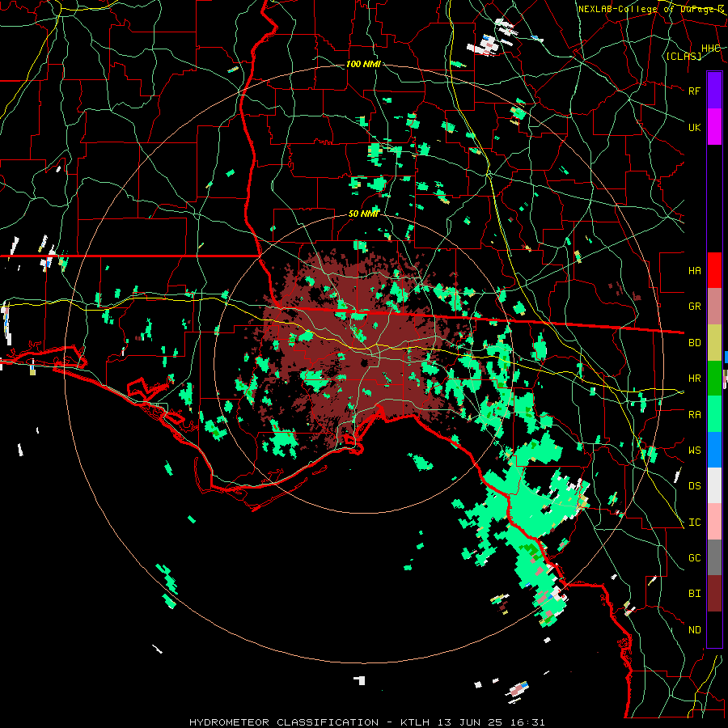Click the HYDROMETEOR CLASSIFICATION title text
Screen dimensions: 728x728
pyautogui.click(x=284, y=722)
